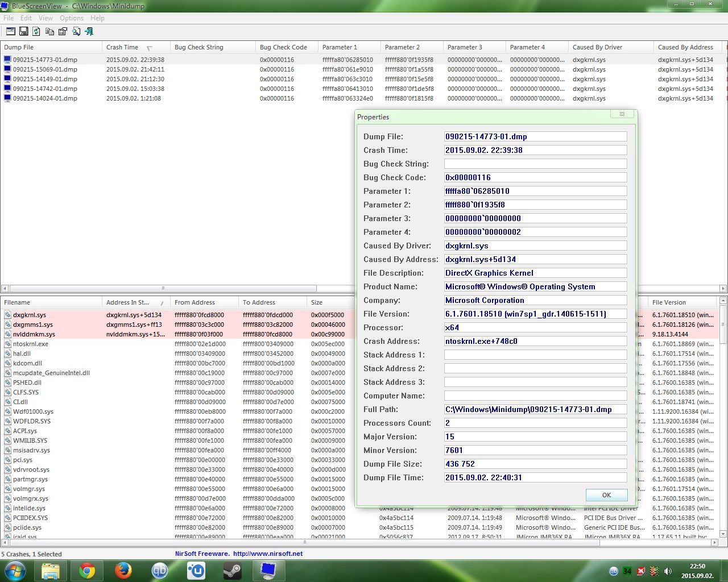Close the Properties dialog with X
Image resolution: width=728 pixels, height=582 pixels.
[x=622, y=114]
